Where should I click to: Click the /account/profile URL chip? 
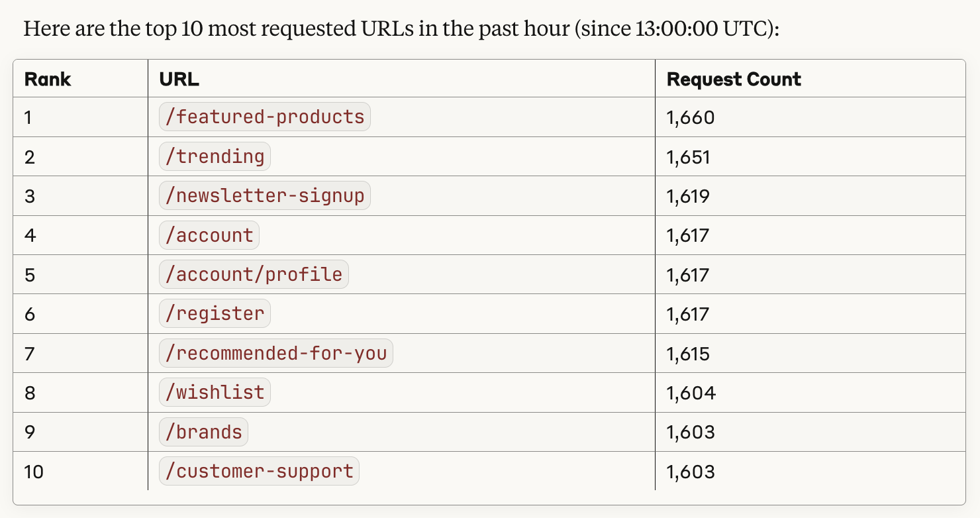pyautogui.click(x=254, y=275)
